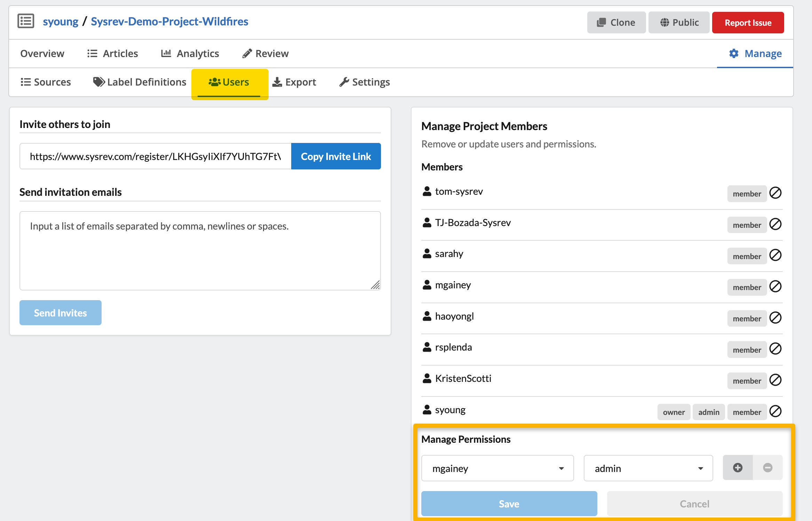812x521 pixels.
Task: Toggle the Public visibility button
Action: [679, 23]
